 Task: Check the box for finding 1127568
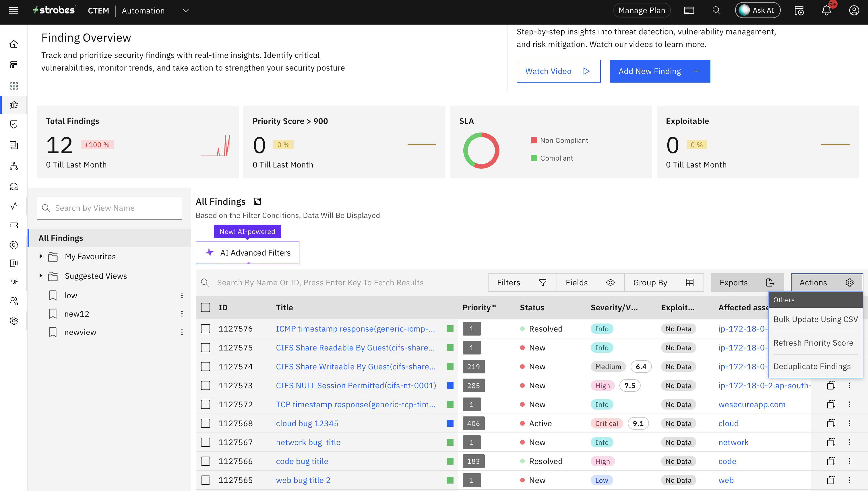point(206,423)
